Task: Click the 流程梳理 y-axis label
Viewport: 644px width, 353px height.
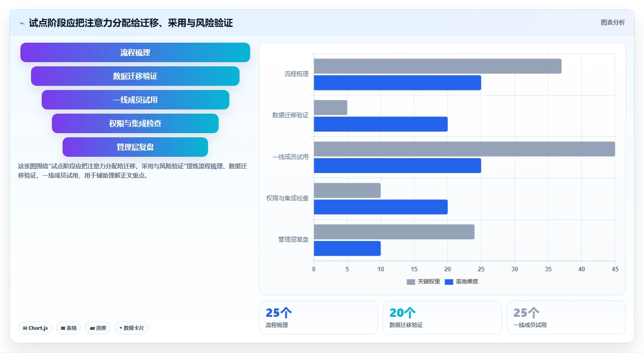Action: pos(297,74)
